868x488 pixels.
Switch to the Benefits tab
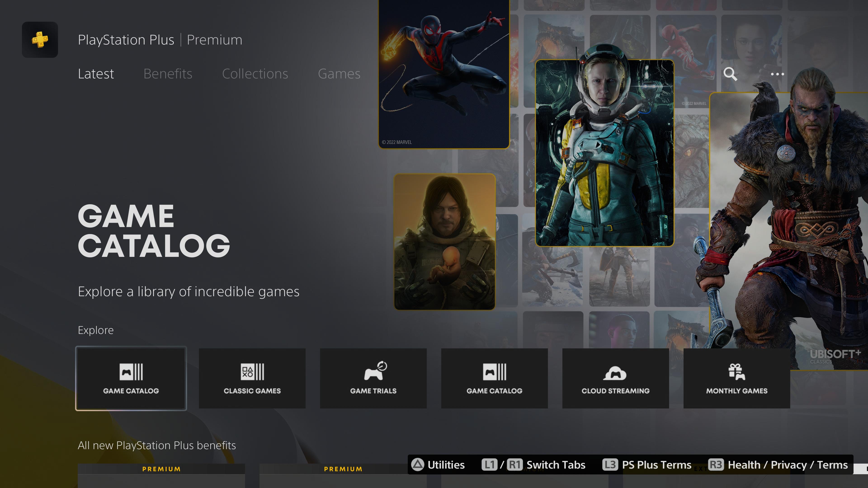click(167, 73)
